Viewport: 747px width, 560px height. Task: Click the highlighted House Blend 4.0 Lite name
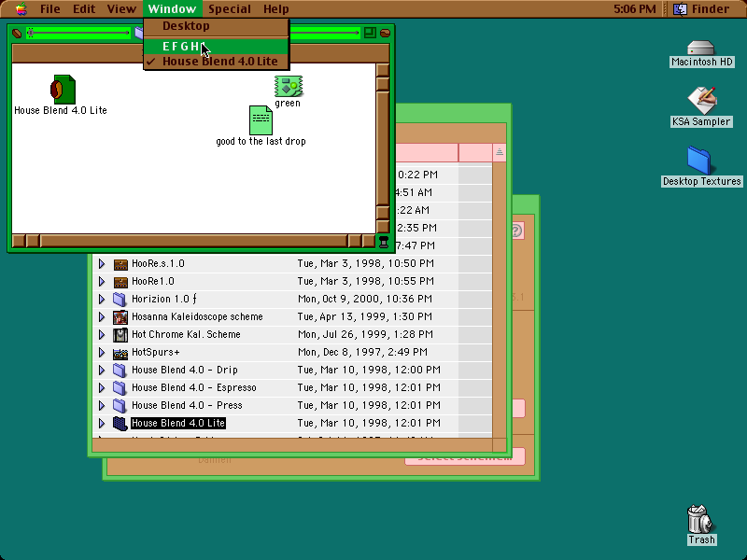pos(178,423)
